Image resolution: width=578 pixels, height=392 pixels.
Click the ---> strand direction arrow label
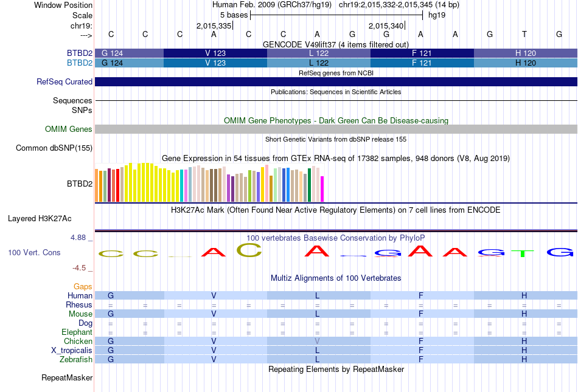point(86,35)
